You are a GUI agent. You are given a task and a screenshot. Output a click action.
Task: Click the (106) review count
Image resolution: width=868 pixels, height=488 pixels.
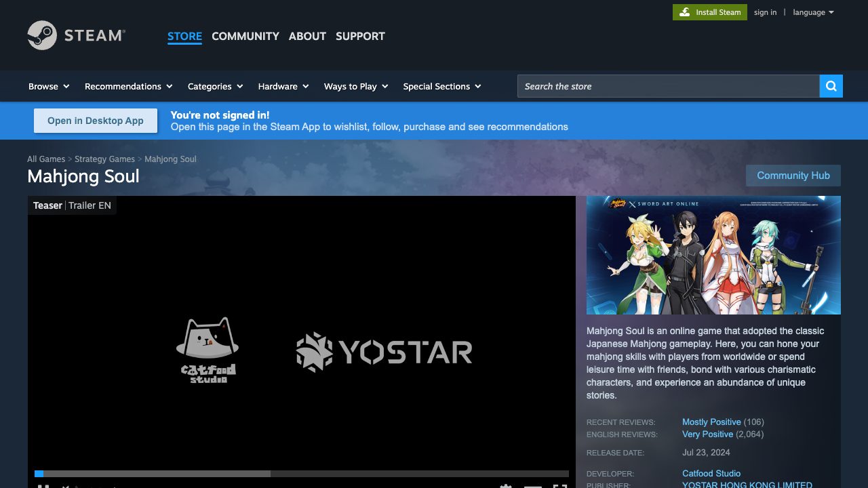(x=754, y=422)
